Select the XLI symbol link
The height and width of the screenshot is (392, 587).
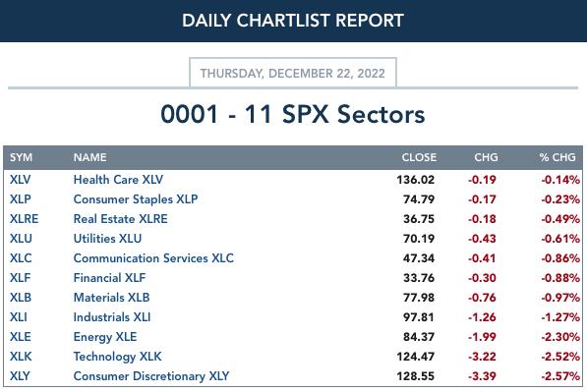click(19, 317)
